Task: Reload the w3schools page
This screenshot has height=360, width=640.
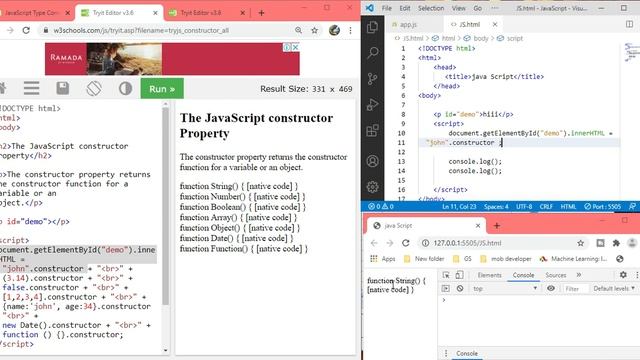Action: [x=26, y=30]
